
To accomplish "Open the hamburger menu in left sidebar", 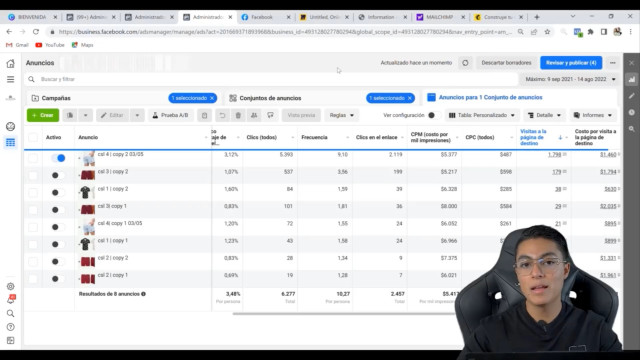I will tap(11, 79).
